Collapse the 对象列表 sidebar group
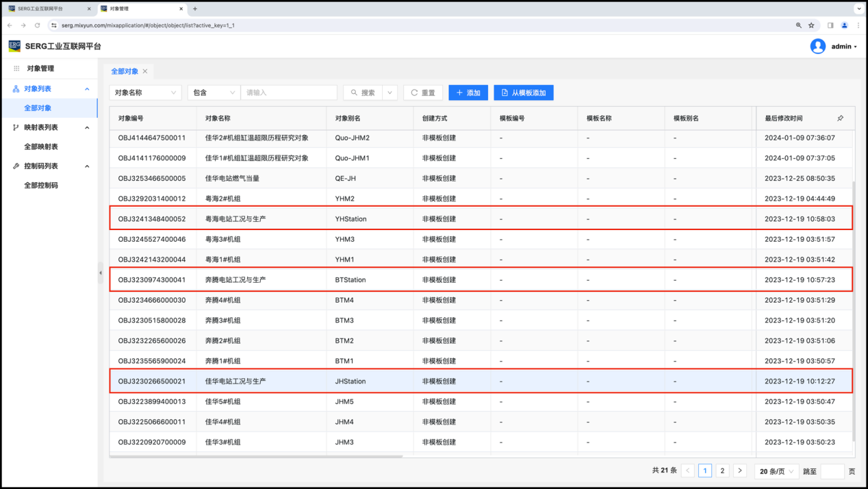Image resolution: width=868 pixels, height=489 pixels. click(87, 89)
